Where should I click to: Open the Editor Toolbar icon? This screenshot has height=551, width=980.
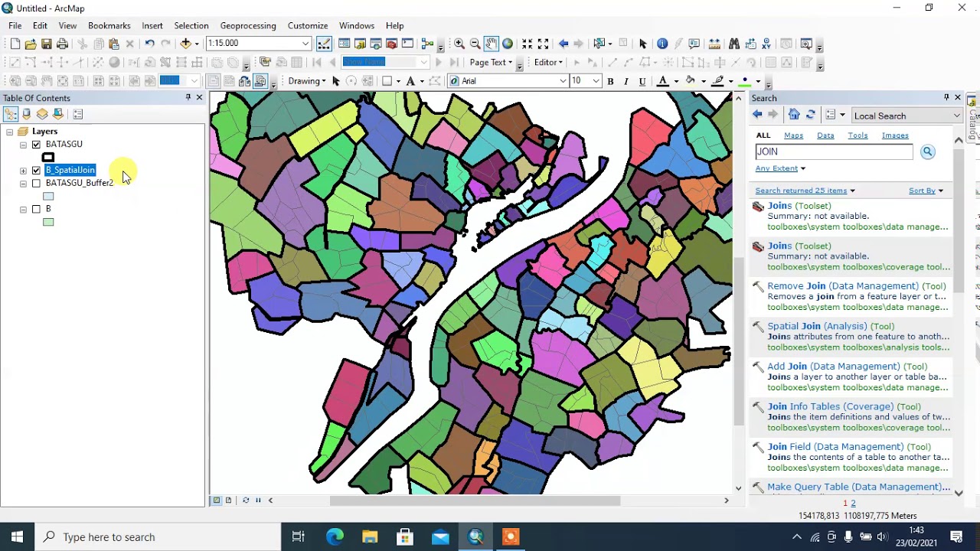pos(324,44)
